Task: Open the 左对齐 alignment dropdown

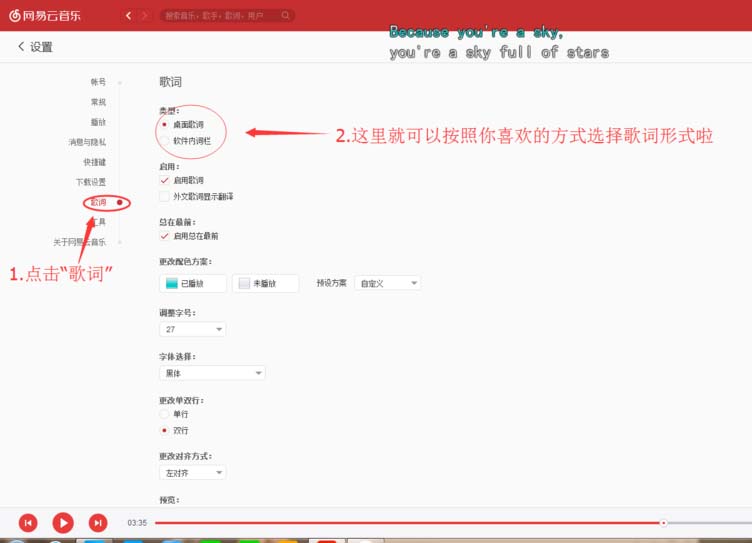Action: tap(192, 472)
